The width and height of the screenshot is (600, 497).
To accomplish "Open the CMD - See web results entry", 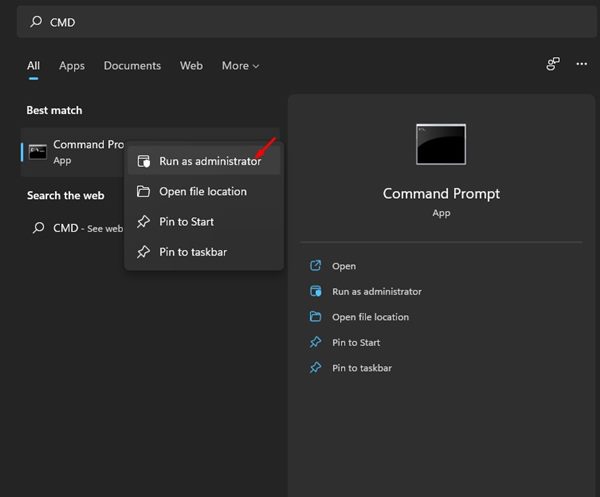I will click(x=78, y=228).
